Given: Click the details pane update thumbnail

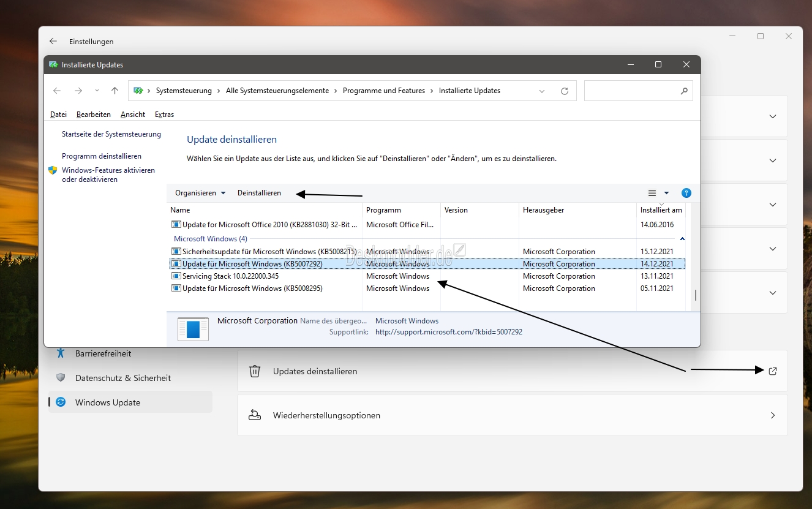Looking at the screenshot, I should [x=193, y=329].
